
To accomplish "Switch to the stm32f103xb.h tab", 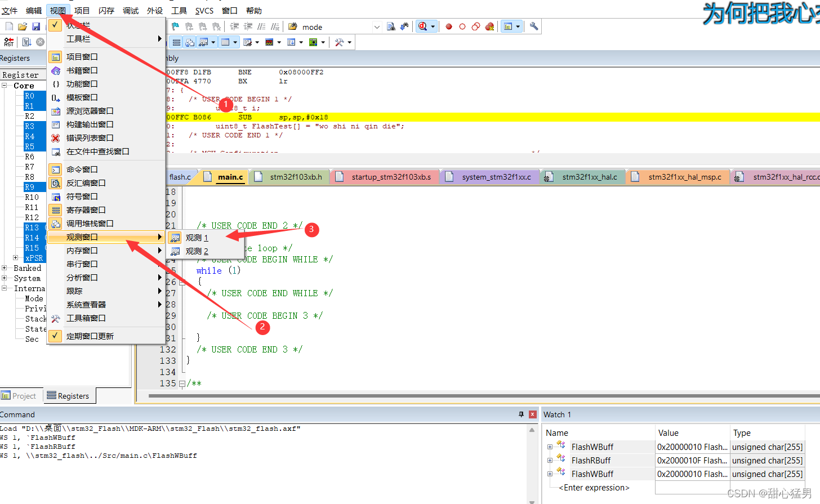I will (x=289, y=177).
